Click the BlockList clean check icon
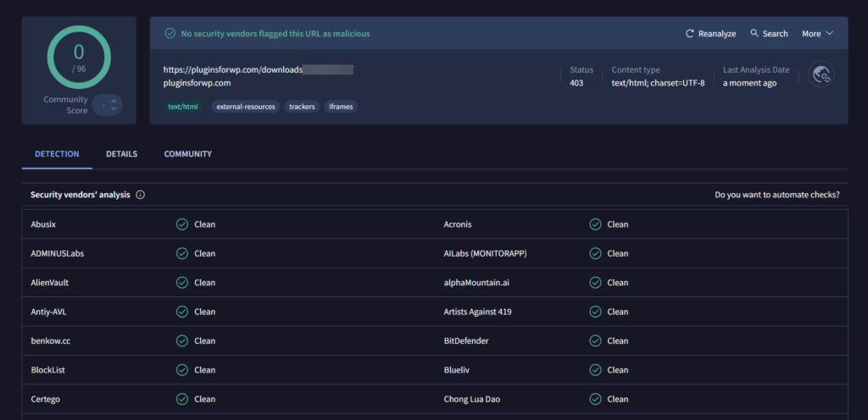868x420 pixels. [182, 370]
